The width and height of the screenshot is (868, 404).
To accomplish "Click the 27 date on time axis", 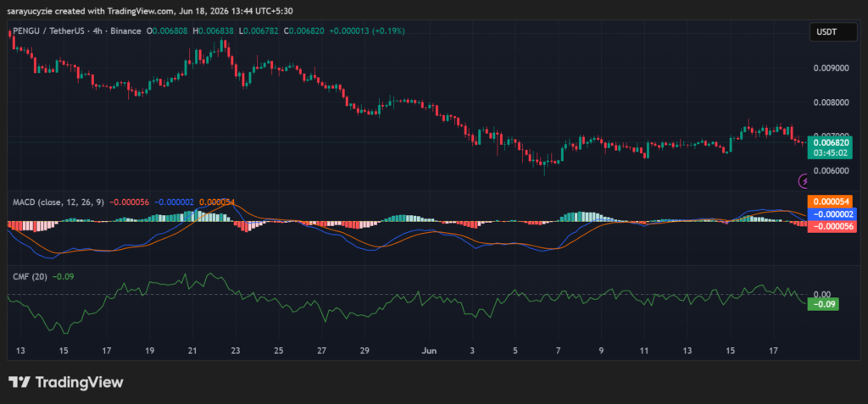I will 321,351.
